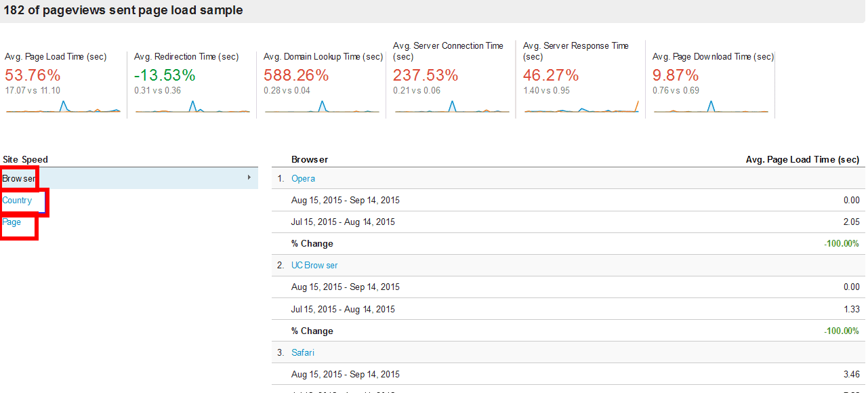
Task: Click the arrow beside Browser row
Action: (249, 178)
